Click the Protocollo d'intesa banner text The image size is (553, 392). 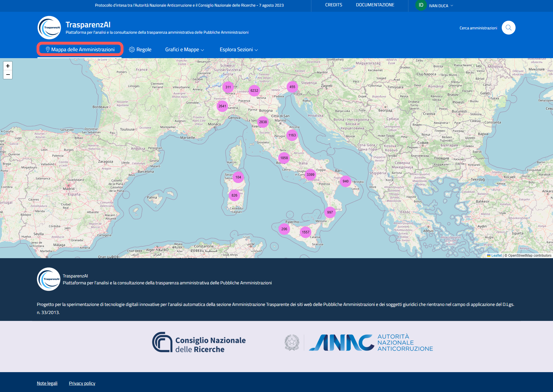189,5
